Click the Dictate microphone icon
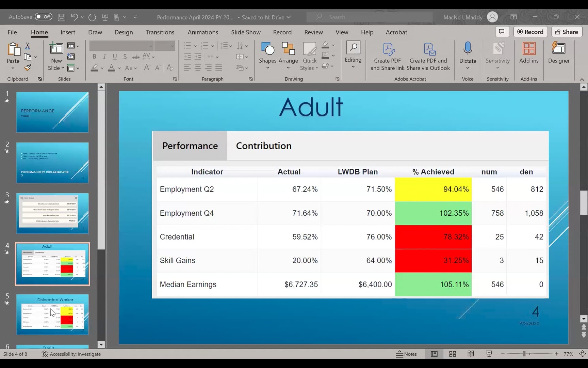This screenshot has height=368, width=588. pyautogui.click(x=468, y=49)
